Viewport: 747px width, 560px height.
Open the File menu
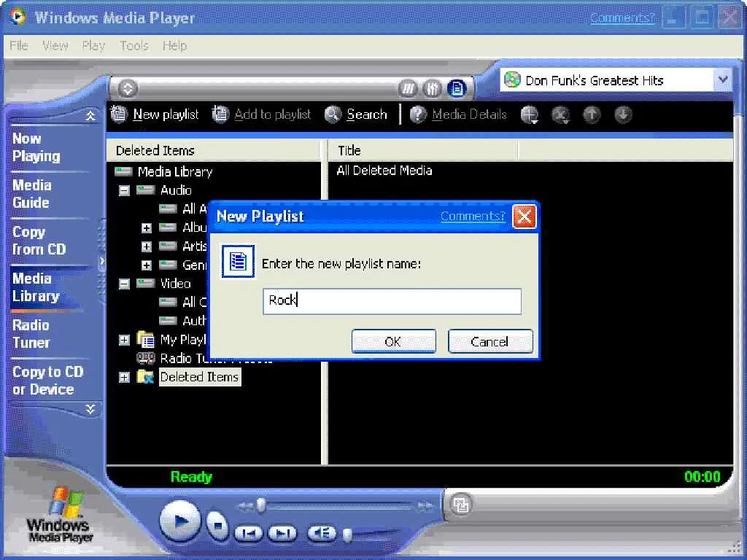coord(18,46)
